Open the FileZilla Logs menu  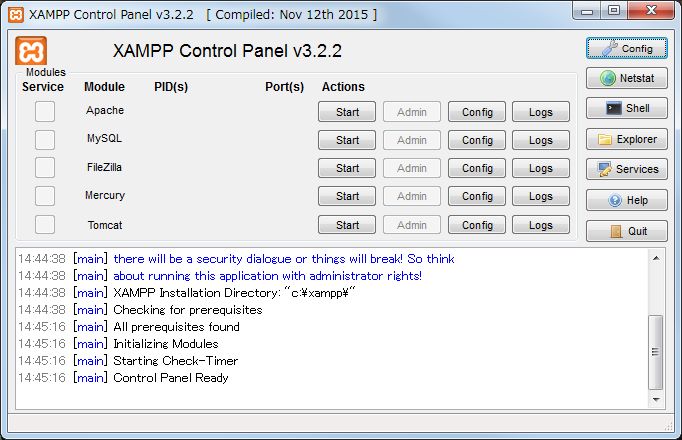[541, 168]
